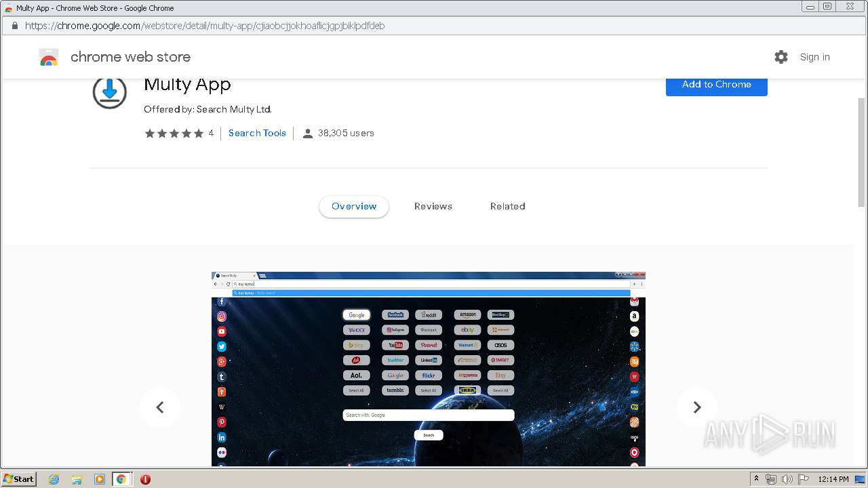The image size is (868, 488).
Task: Click the five-star rating
Action: click(174, 134)
